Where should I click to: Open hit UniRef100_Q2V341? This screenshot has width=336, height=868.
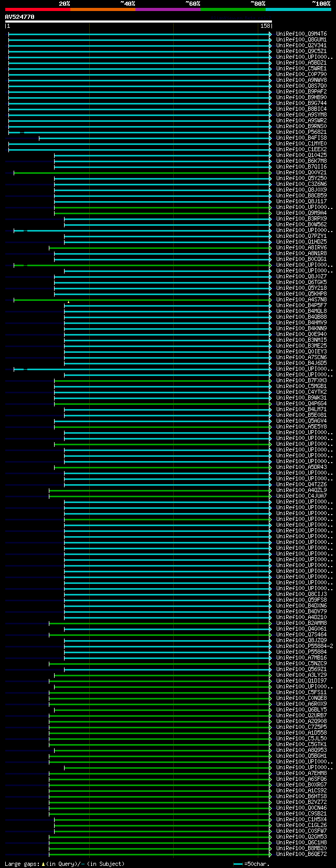[x=301, y=45]
